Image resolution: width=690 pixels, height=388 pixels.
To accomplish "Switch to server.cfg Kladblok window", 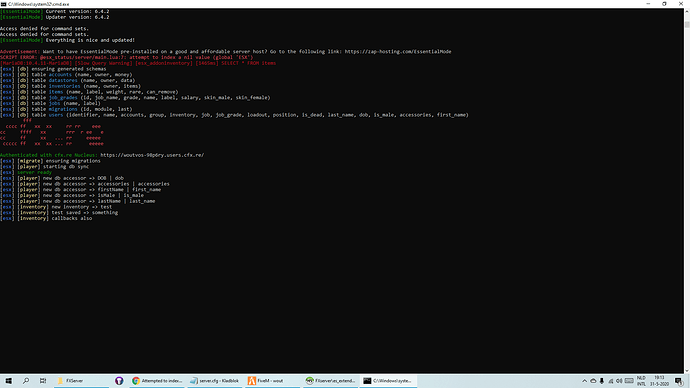I will click(214, 381).
